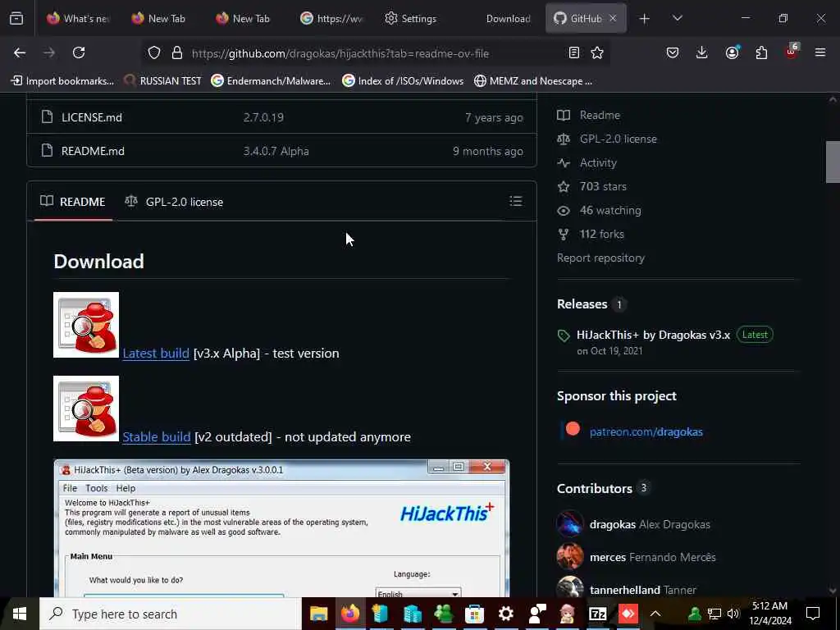Viewport: 840px width, 630px height.
Task: Open the README.md file link
Action: (x=93, y=151)
